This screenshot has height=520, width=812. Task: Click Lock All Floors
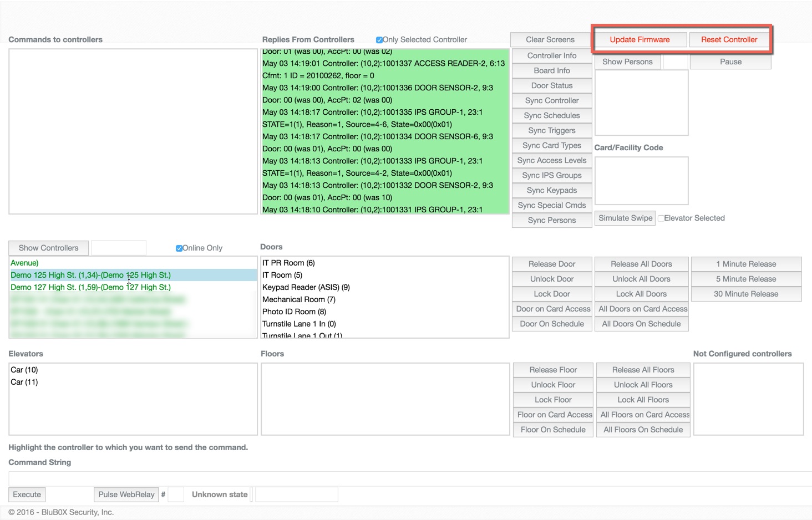(643, 400)
